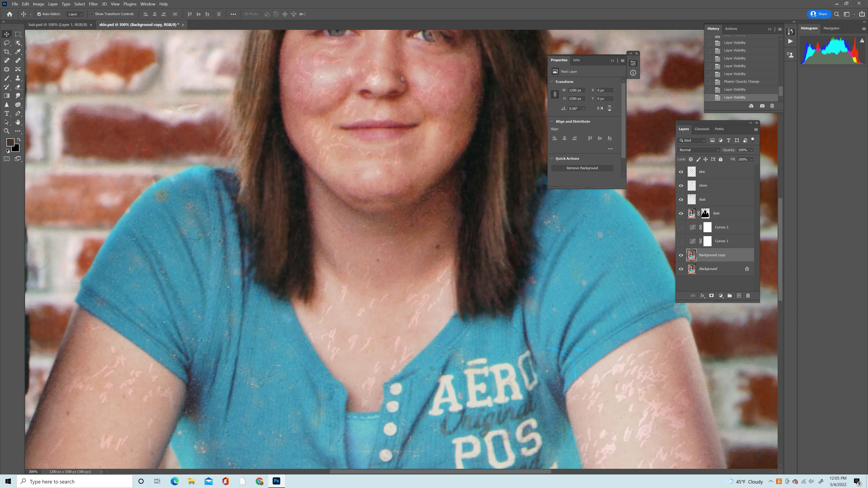Click the Remove Background button
Image resolution: width=868 pixels, height=488 pixels.
click(582, 168)
